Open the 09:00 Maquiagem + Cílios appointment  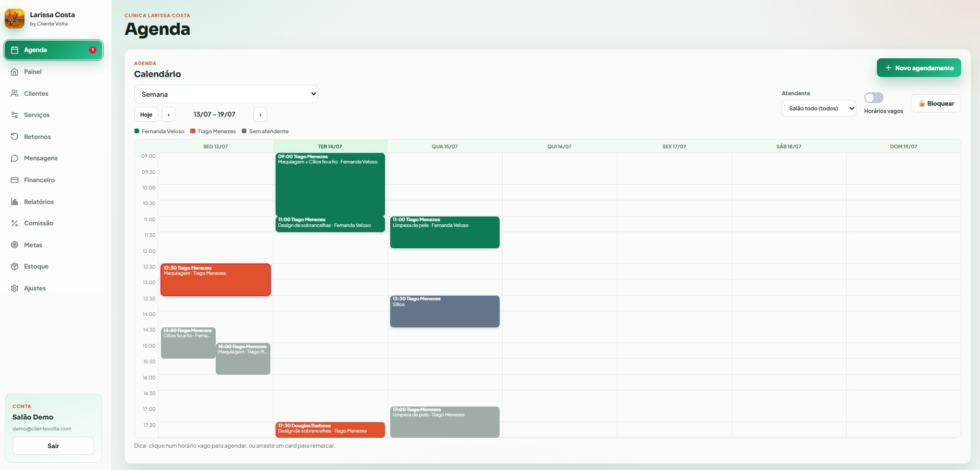point(330,184)
